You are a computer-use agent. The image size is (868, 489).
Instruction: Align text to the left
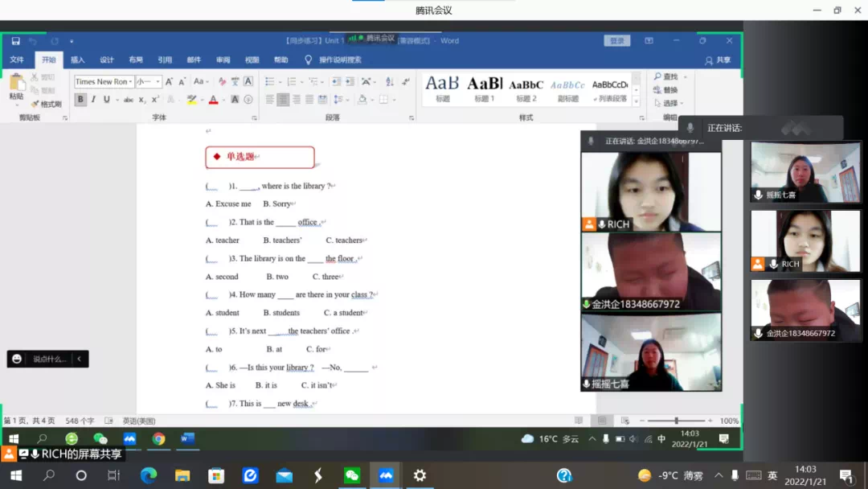pyautogui.click(x=269, y=100)
